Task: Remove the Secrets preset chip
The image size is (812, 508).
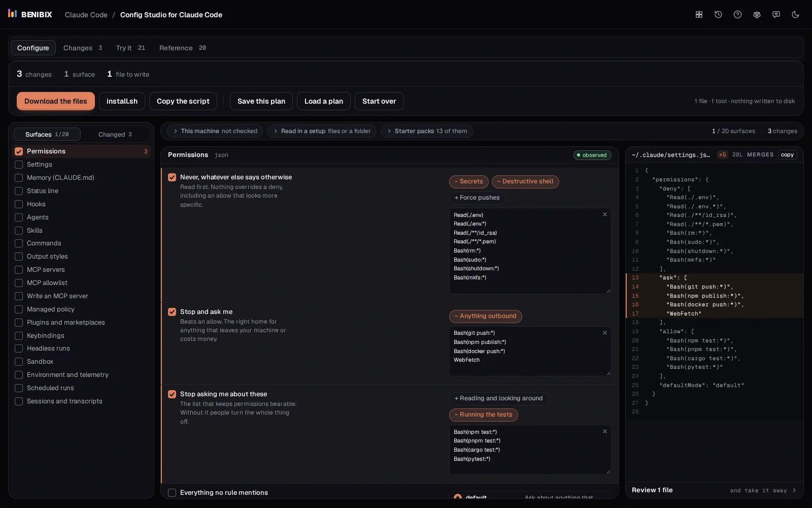Action: tap(468, 181)
